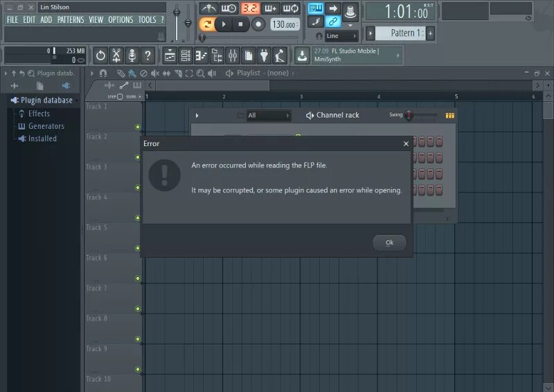Viewport: 554px width, 392px height.
Task: Click the playlist magnet snap icon
Action: 103,73
